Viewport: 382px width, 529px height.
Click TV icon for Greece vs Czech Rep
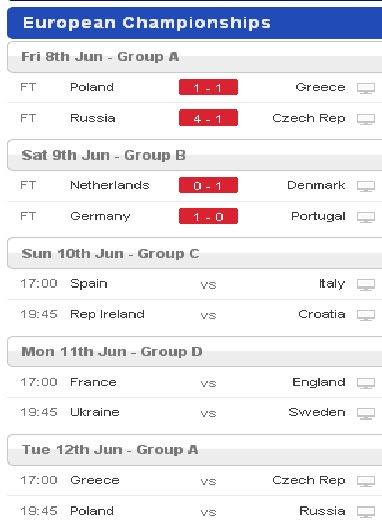(366, 481)
